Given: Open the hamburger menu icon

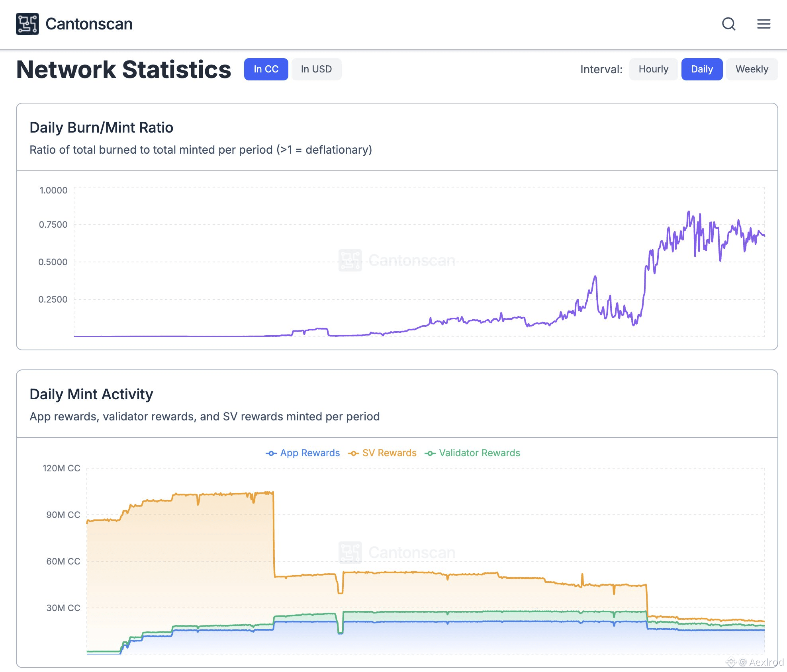Looking at the screenshot, I should 764,24.
